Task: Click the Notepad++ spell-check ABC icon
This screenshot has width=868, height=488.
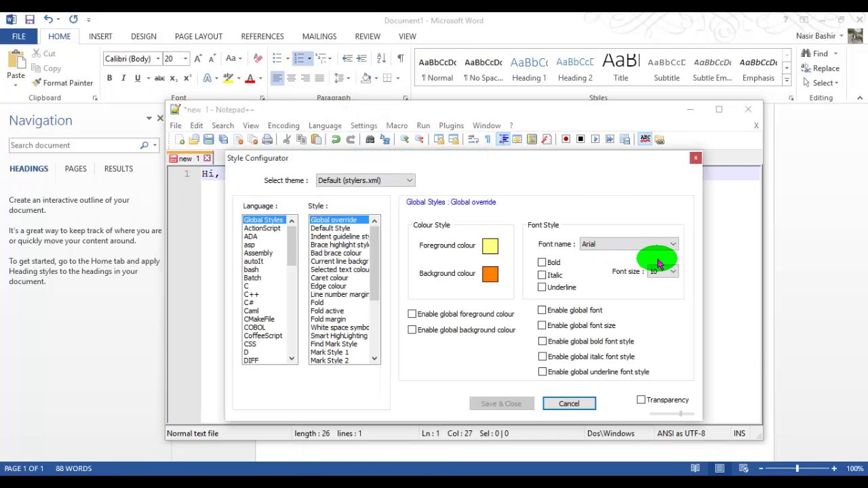Action: [x=646, y=139]
